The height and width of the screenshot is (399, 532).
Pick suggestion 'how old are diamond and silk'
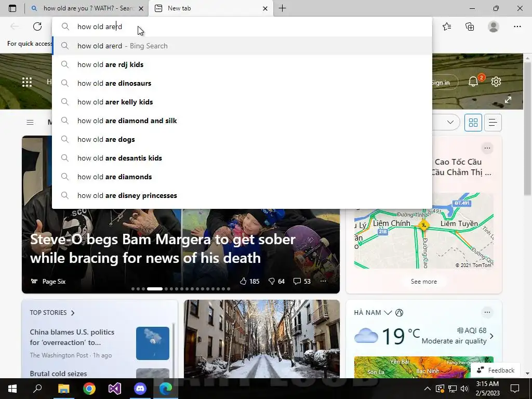tap(242, 121)
